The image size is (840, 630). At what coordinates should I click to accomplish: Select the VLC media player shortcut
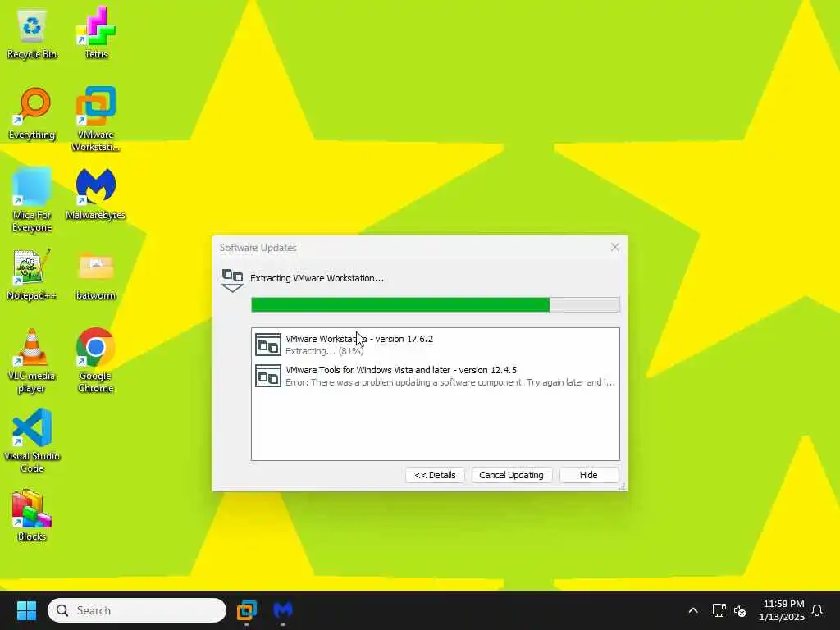click(32, 360)
